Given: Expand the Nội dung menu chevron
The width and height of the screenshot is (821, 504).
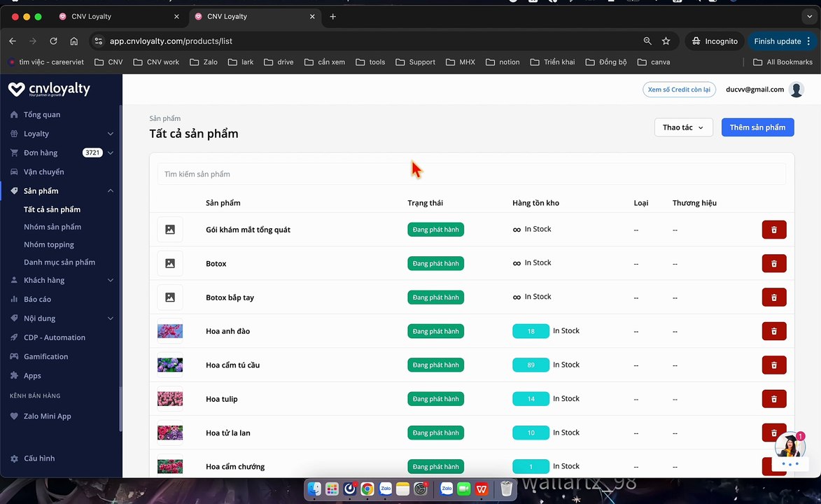Looking at the screenshot, I should coord(111,318).
